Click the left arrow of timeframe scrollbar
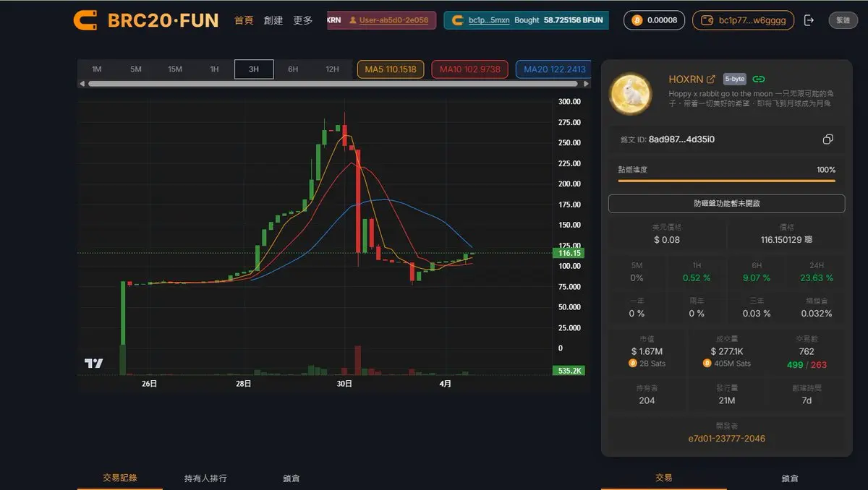This screenshot has height=490, width=868. coord(82,84)
